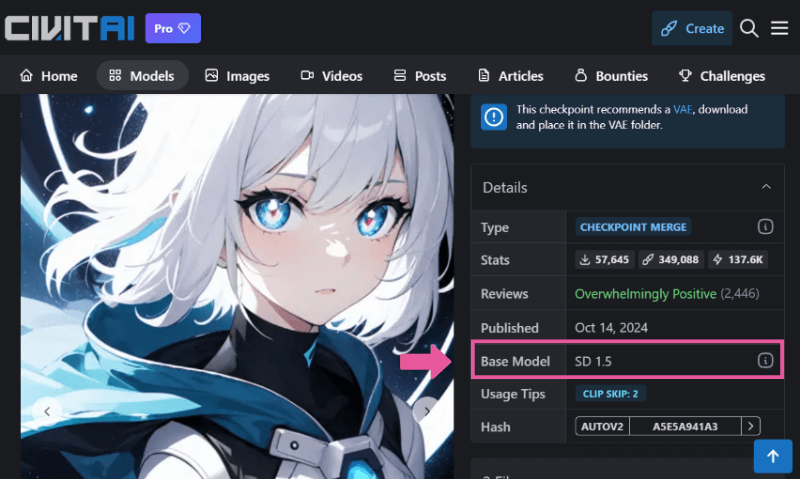Click the Pro membership badge
Viewport: 800px width, 479px height.
pos(173,28)
